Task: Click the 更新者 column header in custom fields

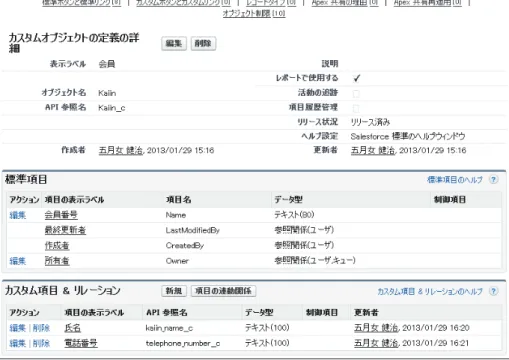Action: click(x=366, y=313)
